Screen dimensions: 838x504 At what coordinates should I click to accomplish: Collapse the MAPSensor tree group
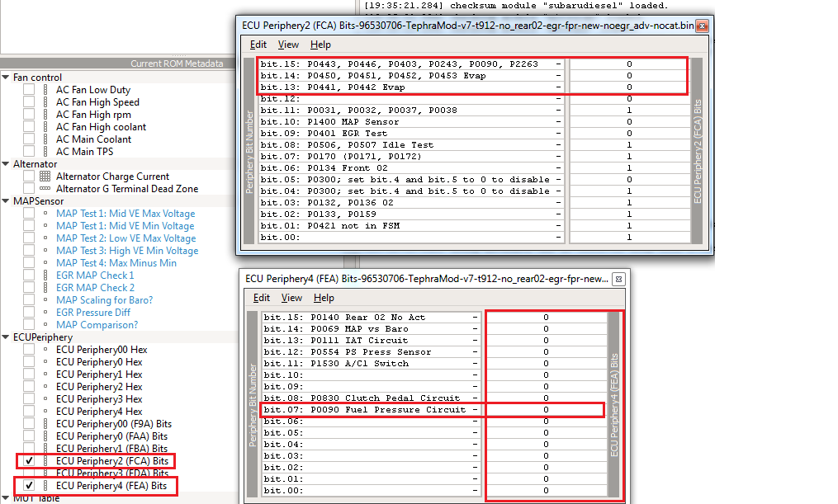7,201
